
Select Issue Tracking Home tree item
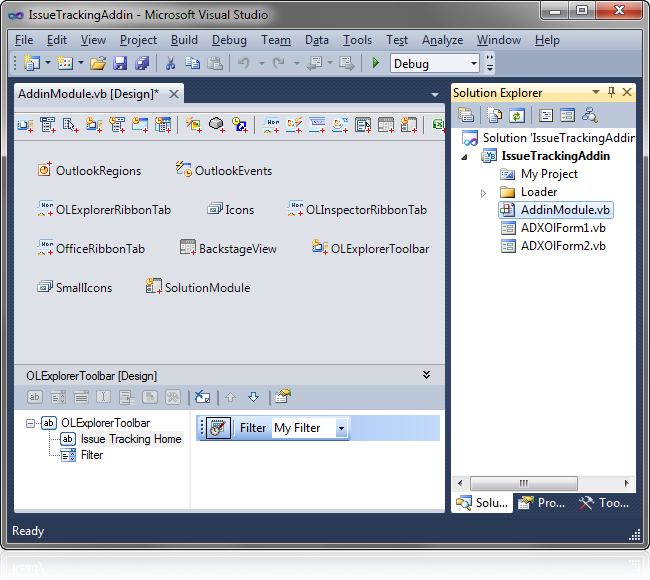[131, 439]
